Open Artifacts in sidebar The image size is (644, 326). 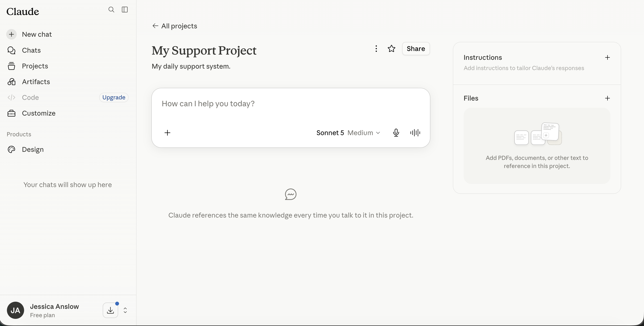click(68, 82)
